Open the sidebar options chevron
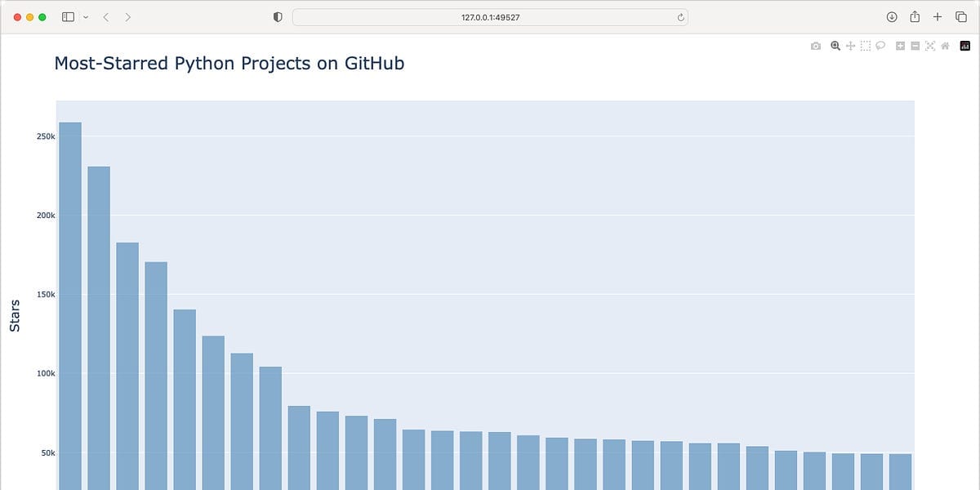Image resolution: width=980 pixels, height=490 pixels. pyautogui.click(x=84, y=16)
